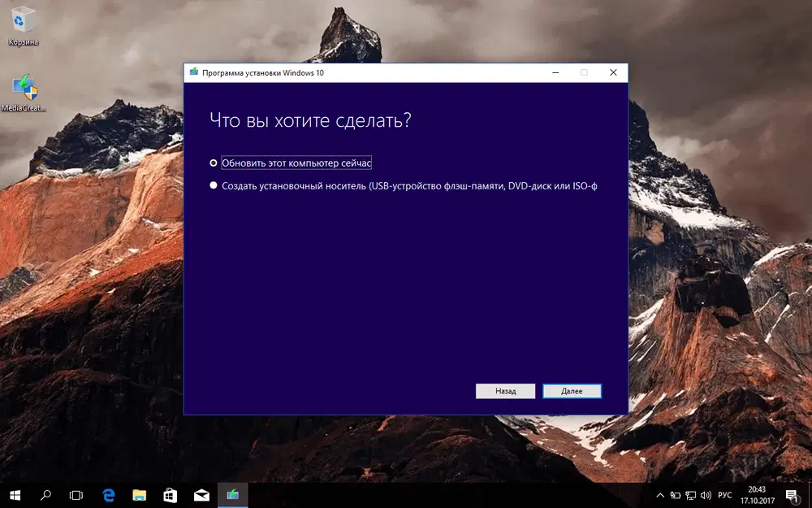Open File Explorer from the taskbar
Screen dimensions: 812x508
139,494
